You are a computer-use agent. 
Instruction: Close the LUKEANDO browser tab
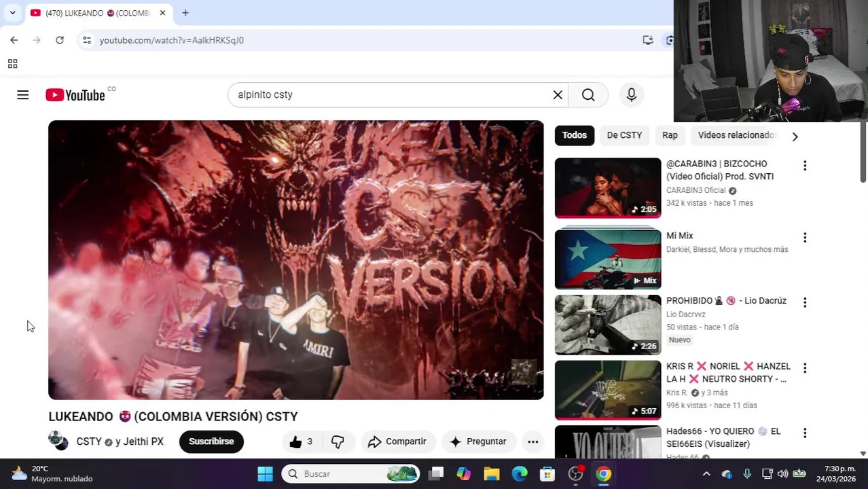[162, 13]
